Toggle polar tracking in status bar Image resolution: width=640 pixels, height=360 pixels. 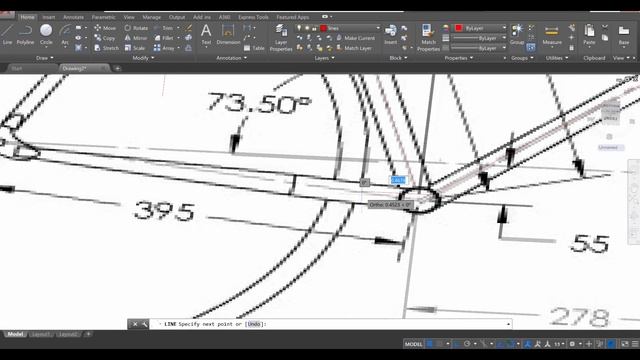click(467, 344)
